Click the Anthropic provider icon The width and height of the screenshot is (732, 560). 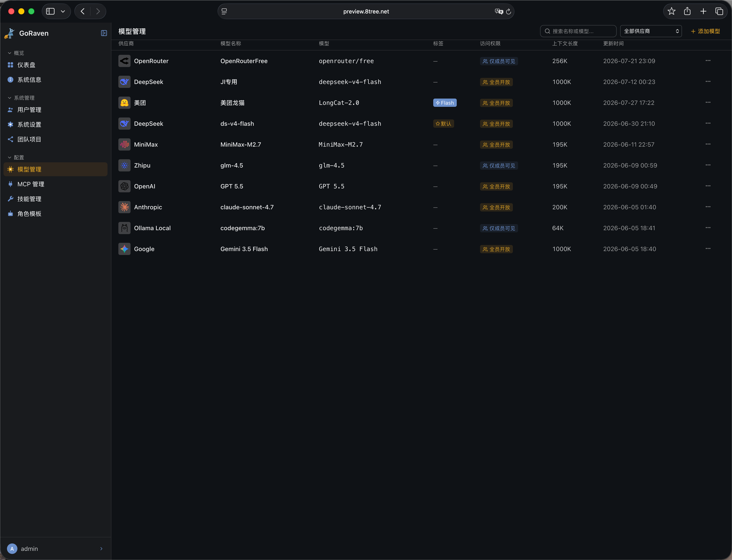tap(124, 207)
